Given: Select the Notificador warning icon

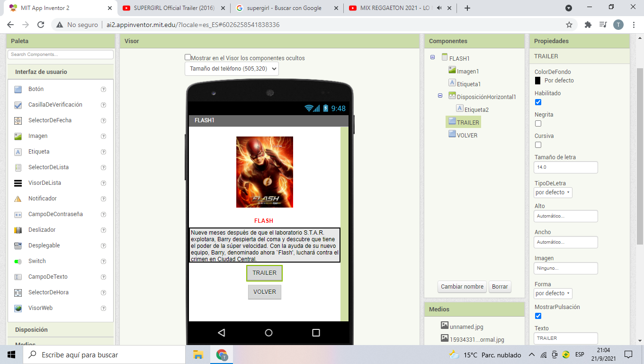Looking at the screenshot, I should tap(18, 199).
